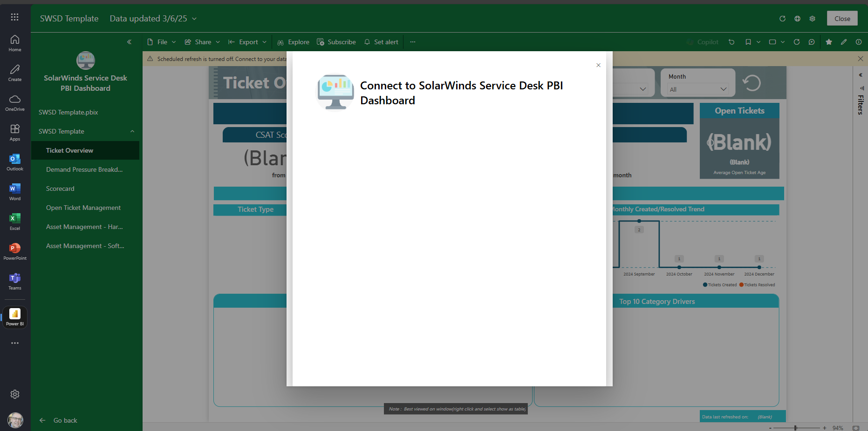Screen dimensions: 868x431
Task: Open Apps in left rail
Action: coord(15,132)
